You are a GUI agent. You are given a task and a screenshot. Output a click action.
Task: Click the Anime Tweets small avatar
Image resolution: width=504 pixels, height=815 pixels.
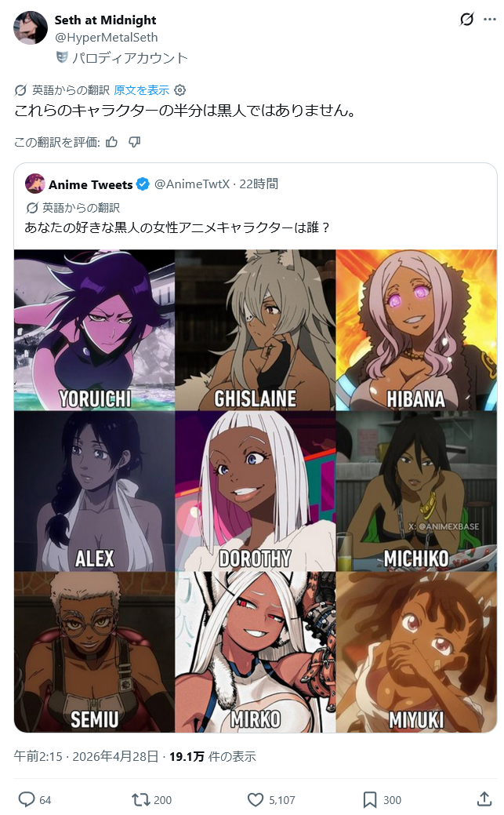(34, 184)
